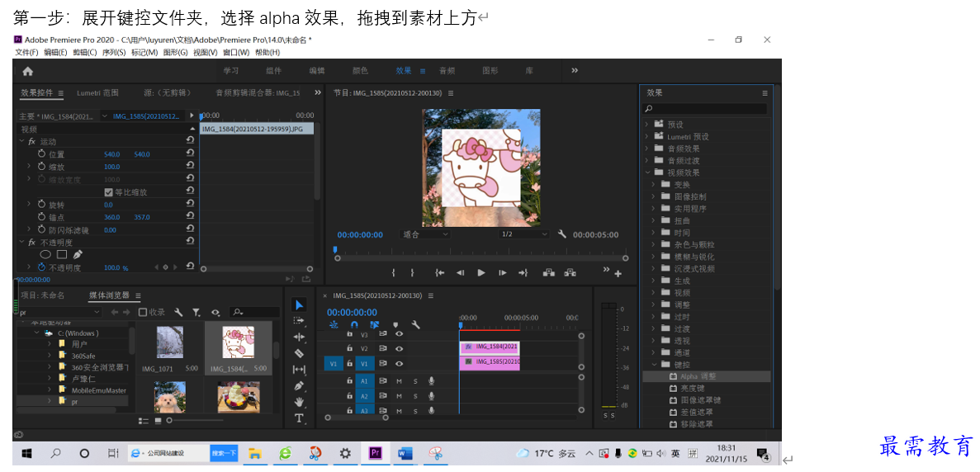Click the effects panel search field
980x472 pixels.
click(x=704, y=109)
